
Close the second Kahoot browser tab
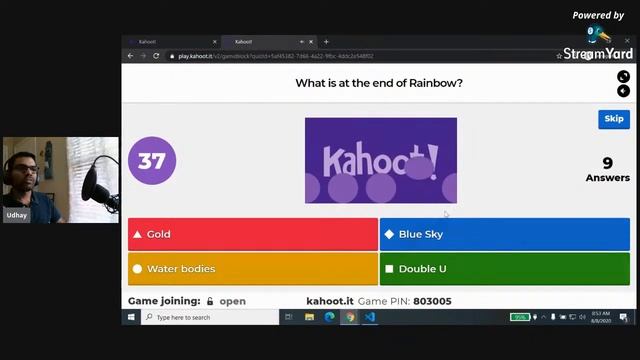pos(311,42)
